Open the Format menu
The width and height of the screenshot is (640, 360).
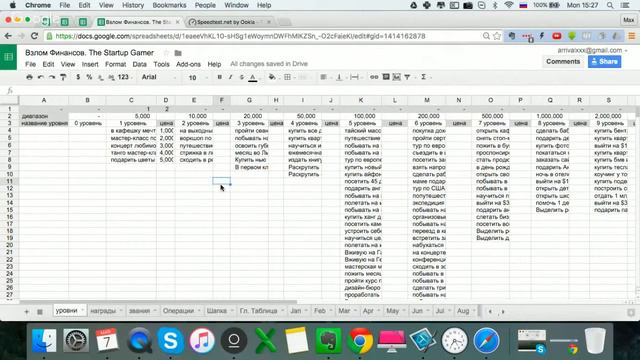pyautogui.click(x=116, y=64)
